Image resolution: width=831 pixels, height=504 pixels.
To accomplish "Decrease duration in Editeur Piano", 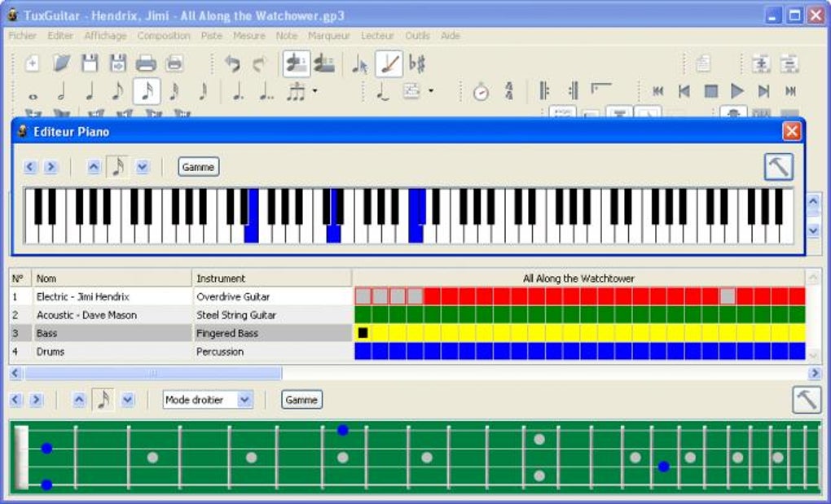I will 142,167.
